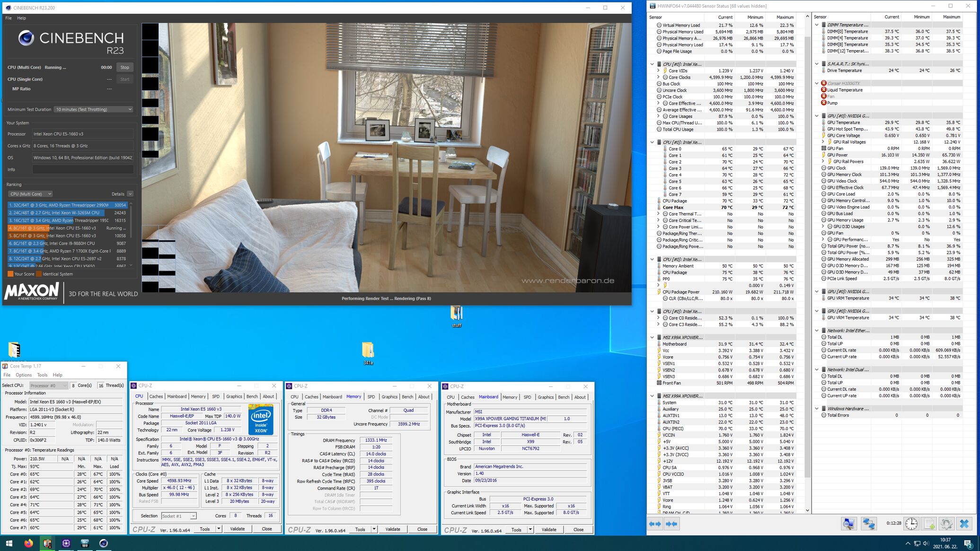Click red X icon beside Liquid Temperature
Screen dimensions: 980x551
pyautogui.click(x=824, y=90)
